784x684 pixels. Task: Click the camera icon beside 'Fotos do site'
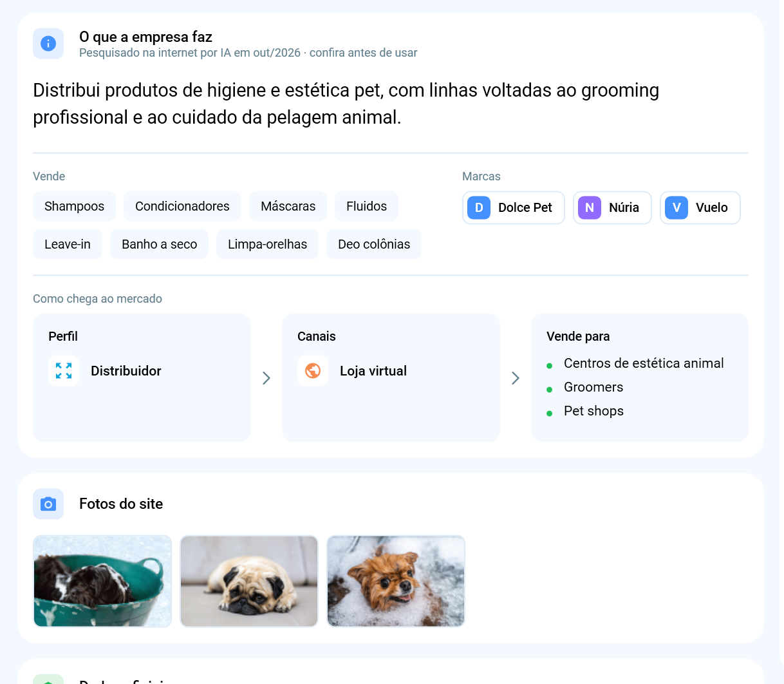point(48,504)
